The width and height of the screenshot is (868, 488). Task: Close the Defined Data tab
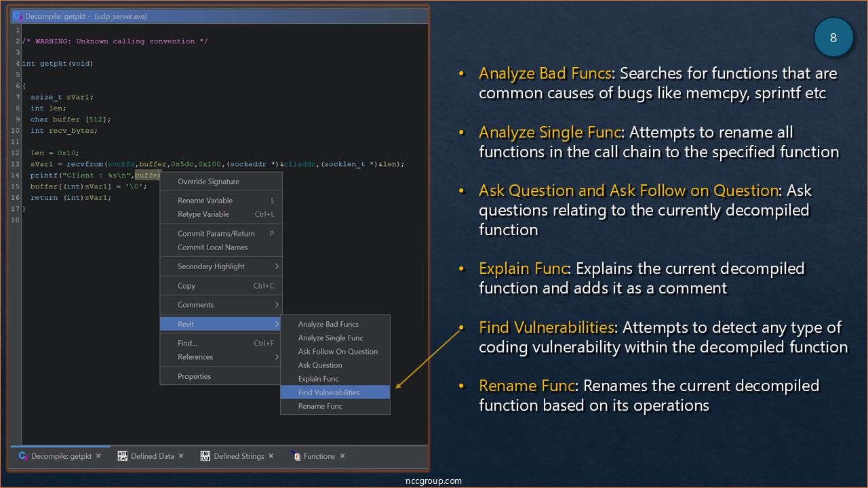point(181,456)
